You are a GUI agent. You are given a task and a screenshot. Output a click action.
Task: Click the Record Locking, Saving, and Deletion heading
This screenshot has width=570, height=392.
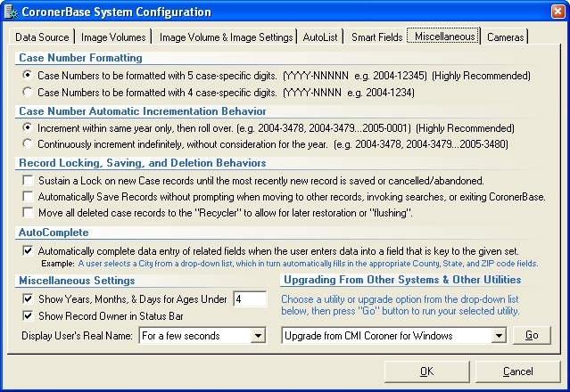143,163
